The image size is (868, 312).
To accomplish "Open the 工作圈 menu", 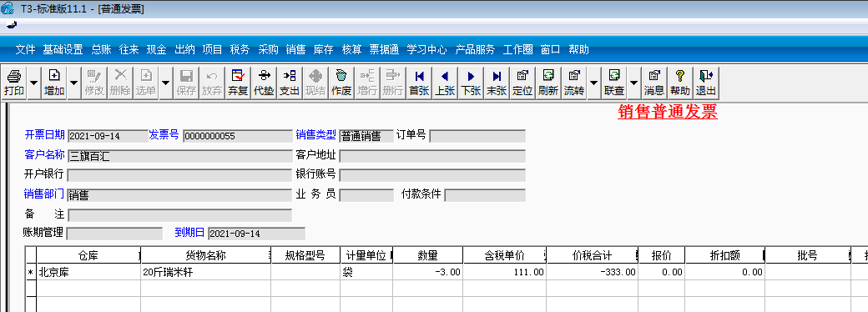I will [x=517, y=50].
